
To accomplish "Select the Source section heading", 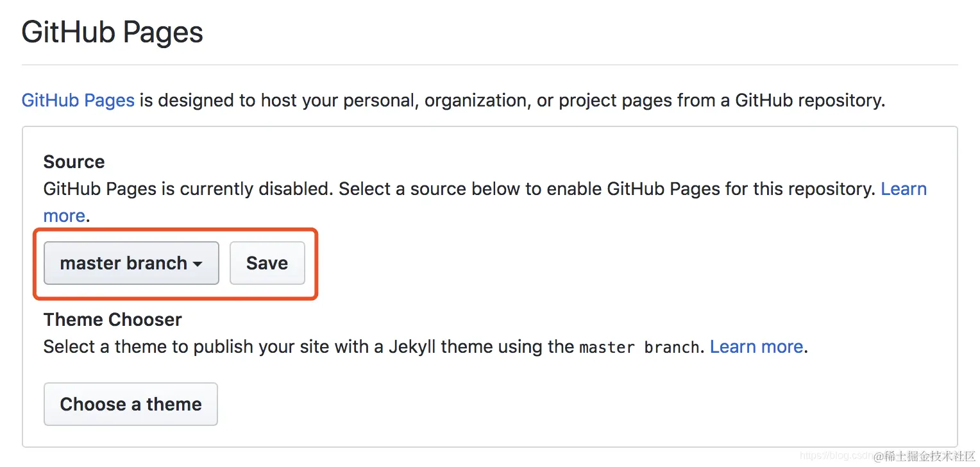I will 74,162.
